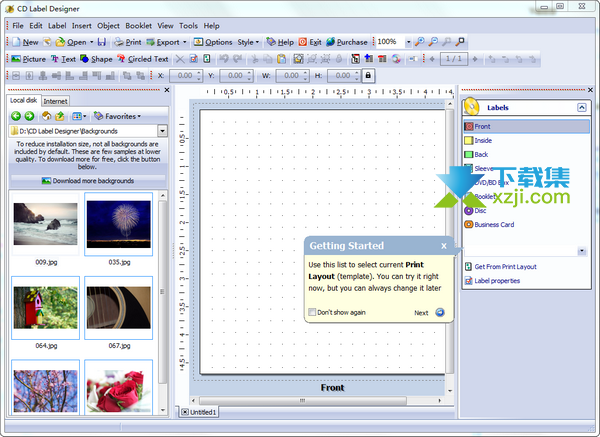The width and height of the screenshot is (600, 437).
Task: Select the Front label type
Action: [x=526, y=126]
